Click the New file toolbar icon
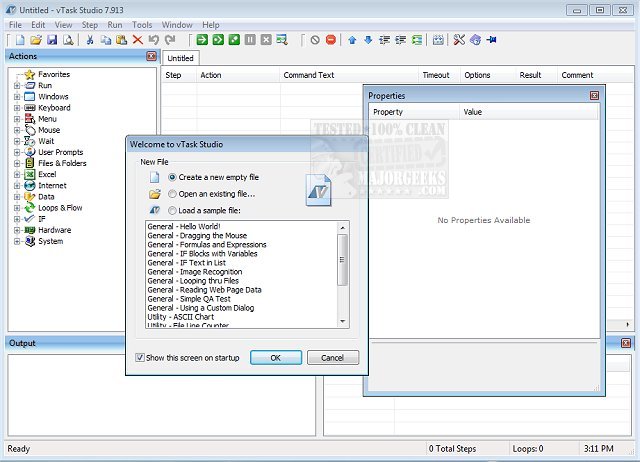This screenshot has width=640, height=462. [x=19, y=40]
